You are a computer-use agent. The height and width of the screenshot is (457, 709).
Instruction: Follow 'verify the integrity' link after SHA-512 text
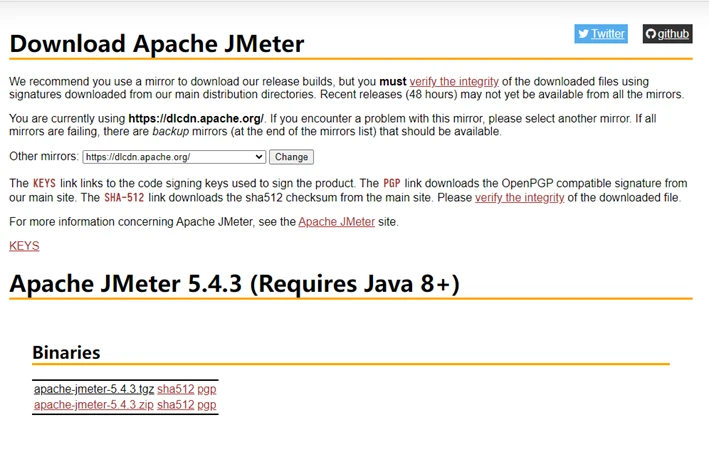[x=519, y=198]
